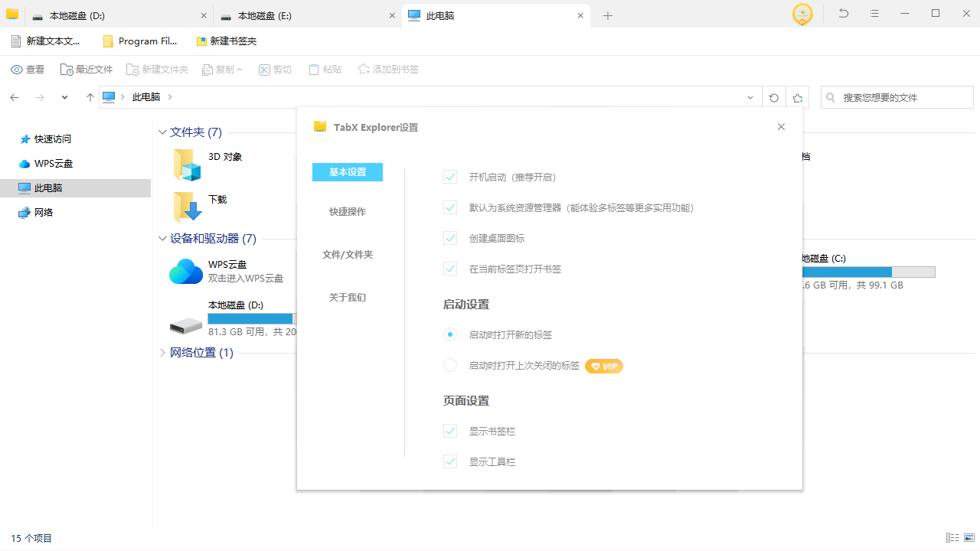
Task: Cut selection with the 剪切 icon
Action: click(275, 69)
